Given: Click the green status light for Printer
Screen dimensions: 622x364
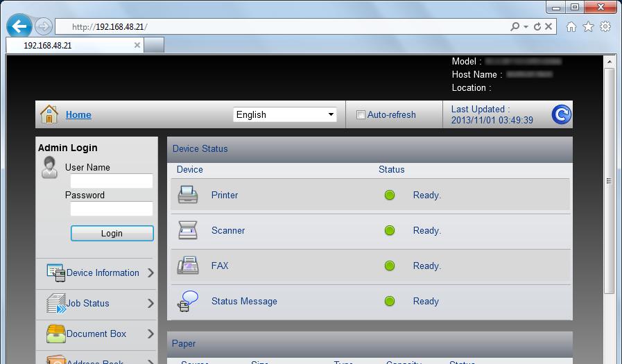Looking at the screenshot, I should coord(390,195).
